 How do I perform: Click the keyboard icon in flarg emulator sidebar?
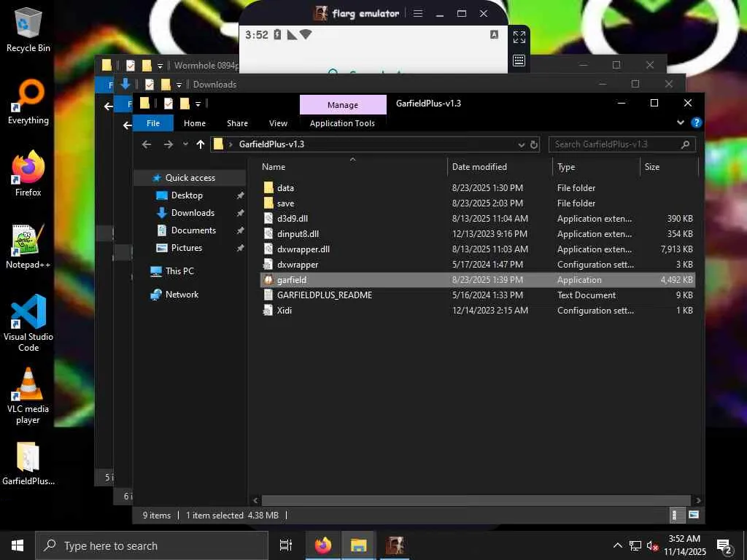(519, 61)
